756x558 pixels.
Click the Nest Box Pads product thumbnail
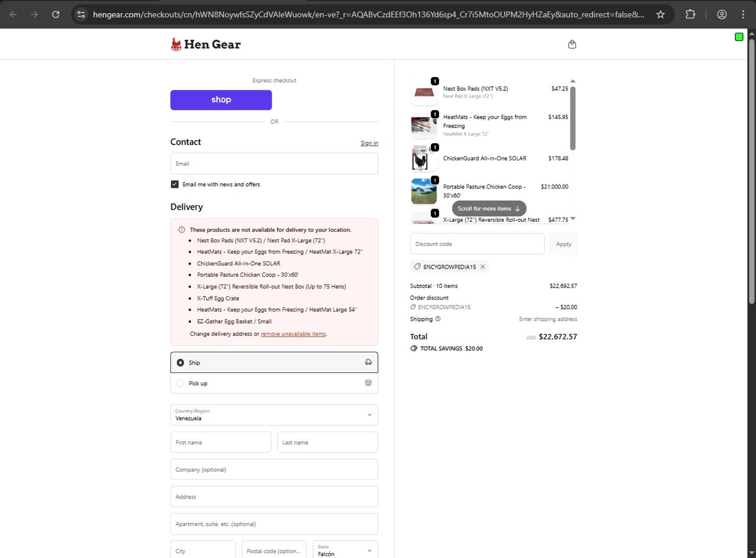(424, 92)
